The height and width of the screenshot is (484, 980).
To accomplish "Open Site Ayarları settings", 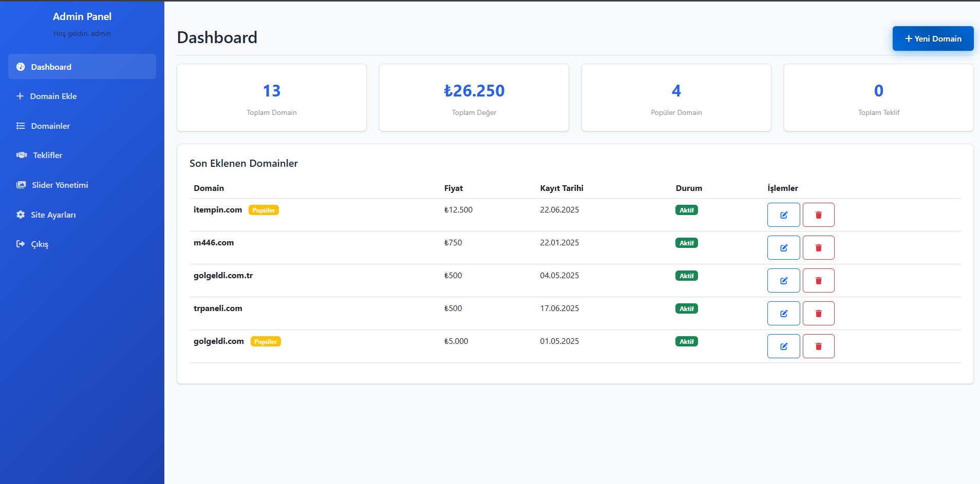I will pos(82,215).
